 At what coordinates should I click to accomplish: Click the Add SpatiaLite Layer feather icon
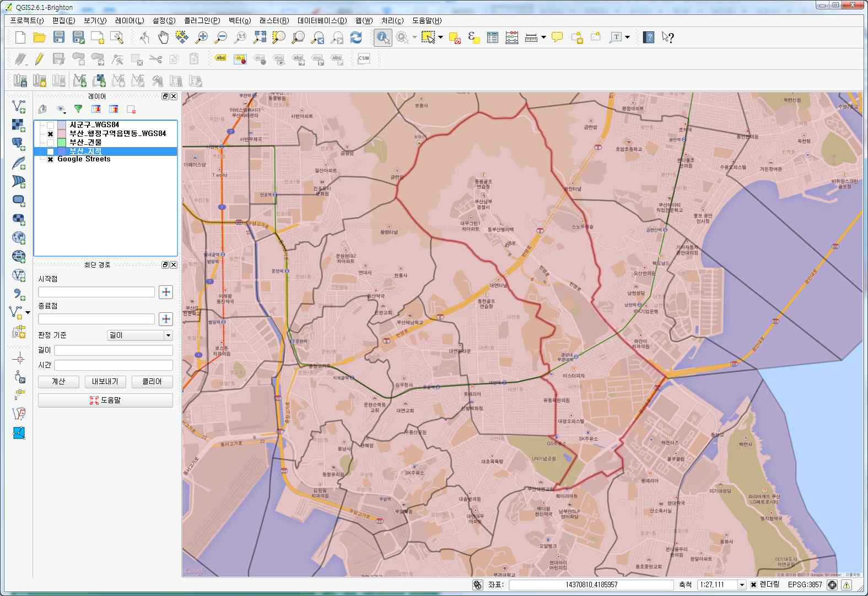[19, 162]
